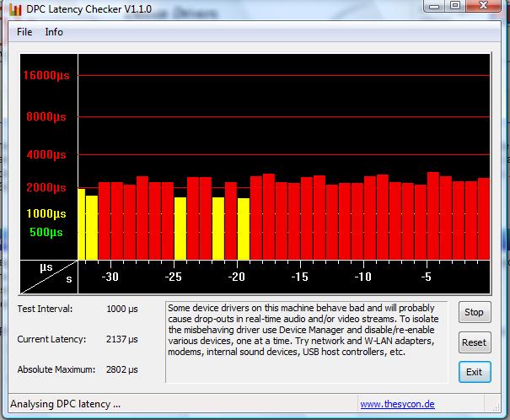Click the Exit button

click(x=475, y=372)
